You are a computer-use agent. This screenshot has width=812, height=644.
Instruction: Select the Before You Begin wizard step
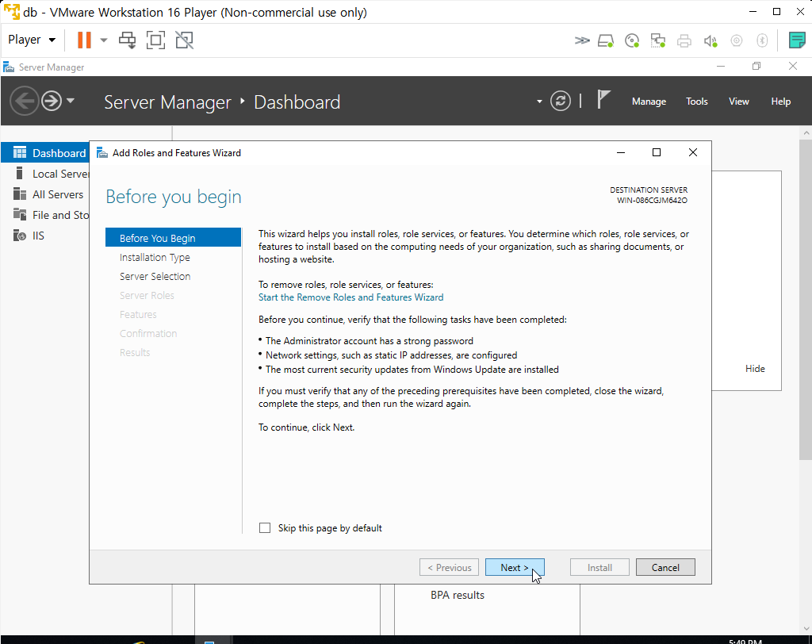(x=173, y=238)
